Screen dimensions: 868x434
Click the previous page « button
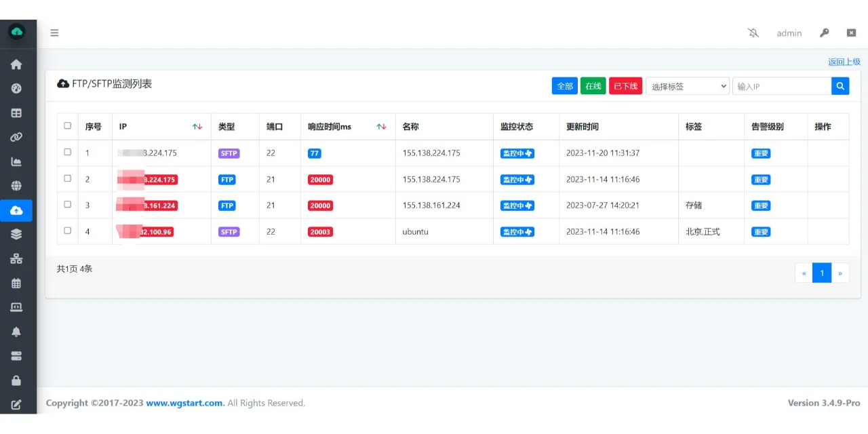pos(804,273)
